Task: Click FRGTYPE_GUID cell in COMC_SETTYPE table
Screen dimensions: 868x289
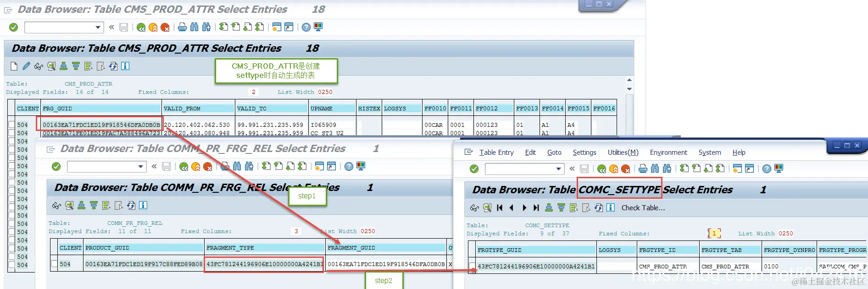Action: (536, 266)
